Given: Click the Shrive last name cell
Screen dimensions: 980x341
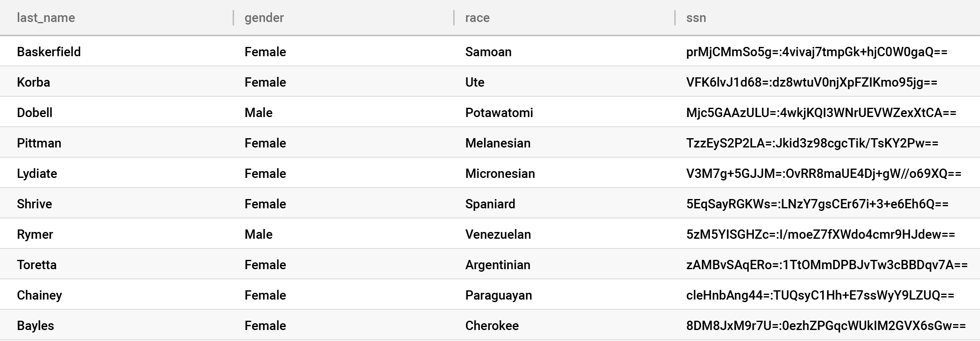Looking at the screenshot, I should pyautogui.click(x=35, y=204).
